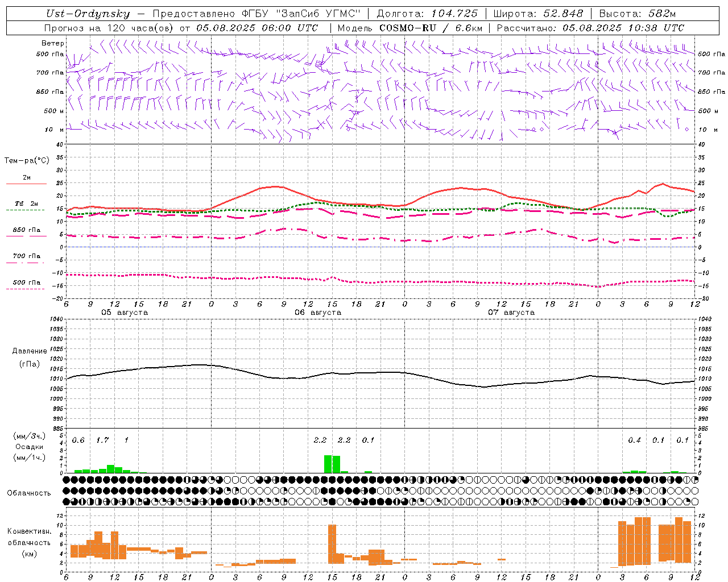Select forecast start time 05.08.2025 06:00 UTC
The height and width of the screenshot is (582, 728).
[x=257, y=28]
